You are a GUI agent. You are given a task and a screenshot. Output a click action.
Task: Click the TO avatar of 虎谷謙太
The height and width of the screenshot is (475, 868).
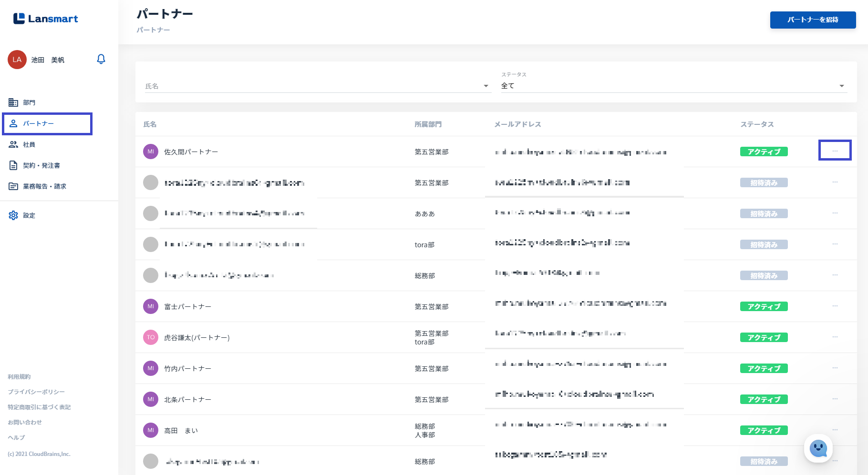(151, 337)
